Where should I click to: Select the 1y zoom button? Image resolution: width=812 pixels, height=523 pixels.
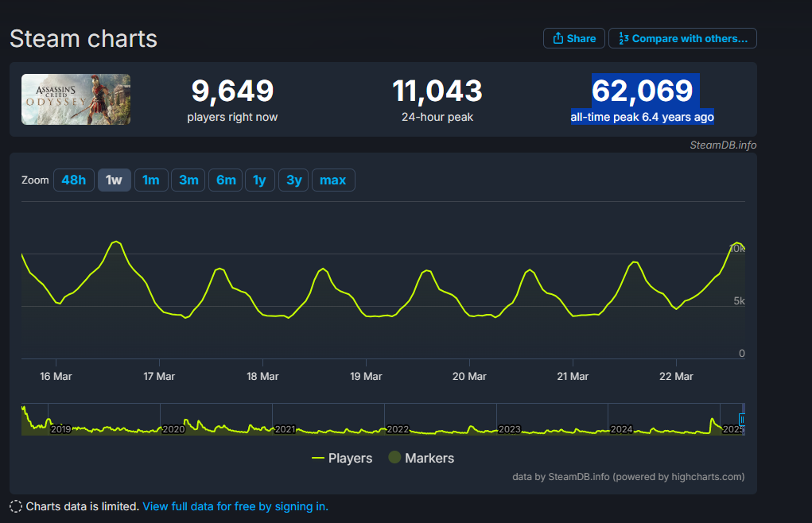pyautogui.click(x=259, y=180)
